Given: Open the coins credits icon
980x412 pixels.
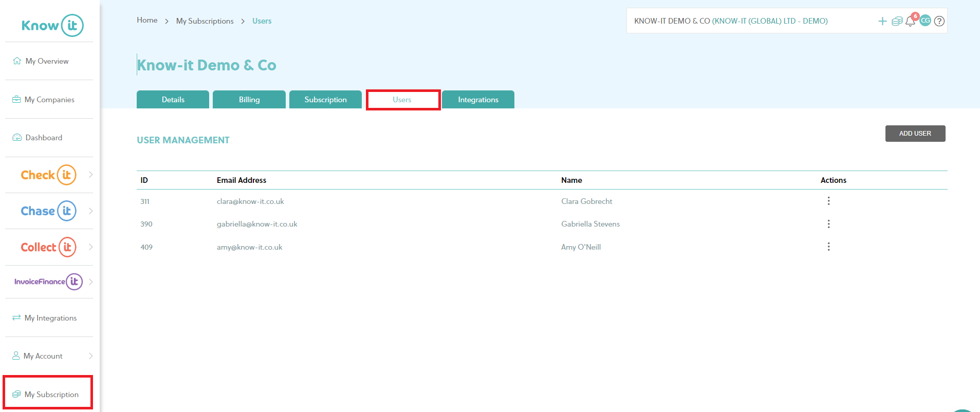Looking at the screenshot, I should (x=897, y=21).
